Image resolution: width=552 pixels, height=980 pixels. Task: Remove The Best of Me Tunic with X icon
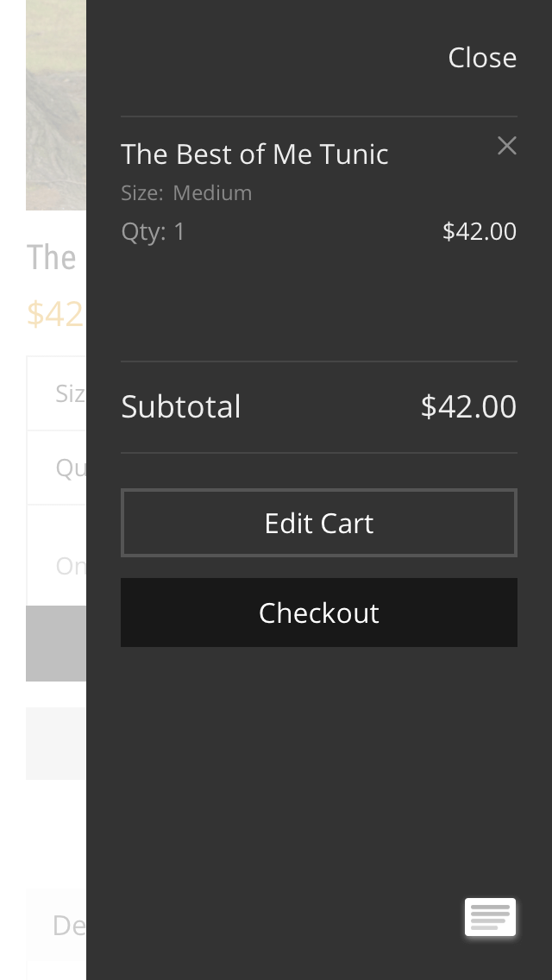click(x=507, y=146)
